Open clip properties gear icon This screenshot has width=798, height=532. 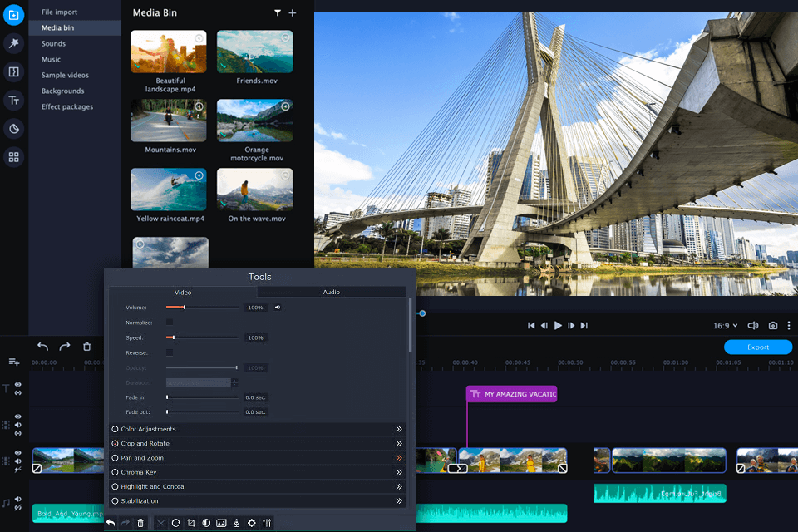point(251,523)
